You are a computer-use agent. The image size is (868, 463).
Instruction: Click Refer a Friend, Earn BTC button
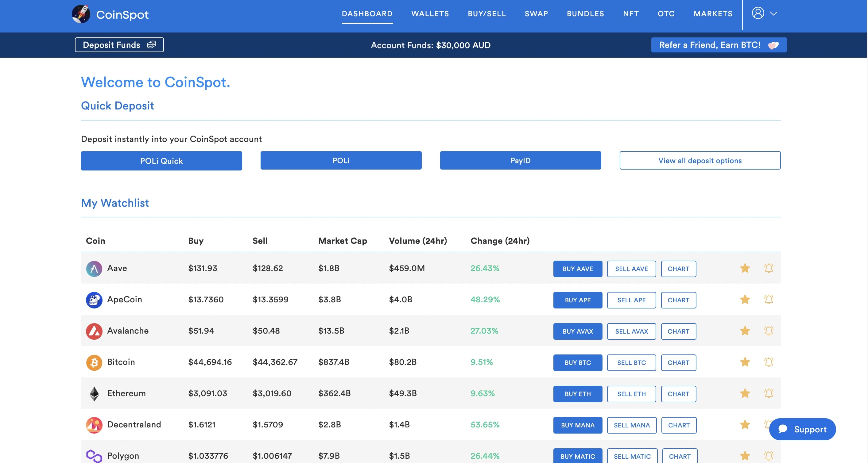[719, 45]
